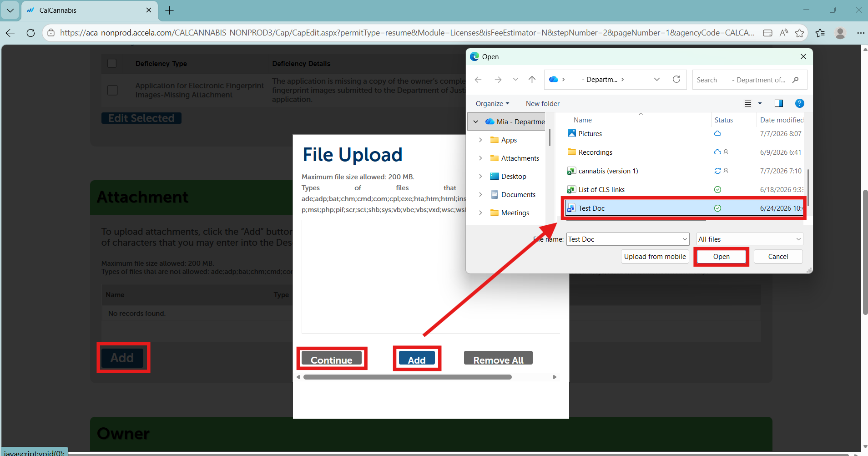Expand the Meetings folder in tree
This screenshot has height=456, width=868.
[480, 213]
